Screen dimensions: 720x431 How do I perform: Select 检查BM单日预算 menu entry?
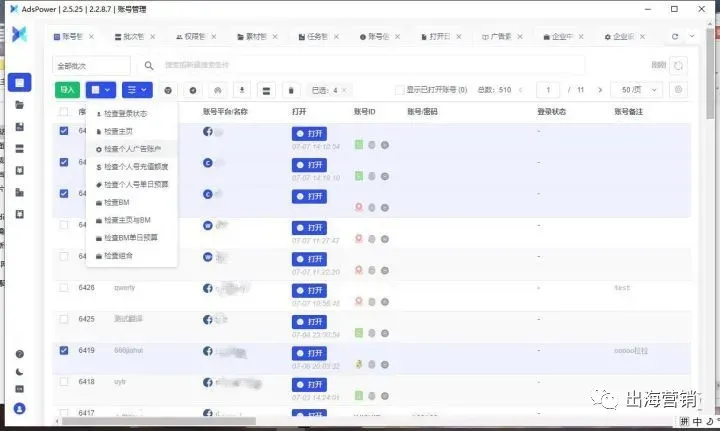pos(131,238)
